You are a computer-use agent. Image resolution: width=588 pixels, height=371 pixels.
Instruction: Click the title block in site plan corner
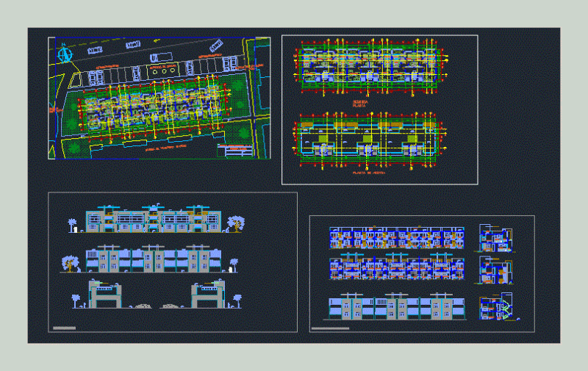tap(235, 151)
